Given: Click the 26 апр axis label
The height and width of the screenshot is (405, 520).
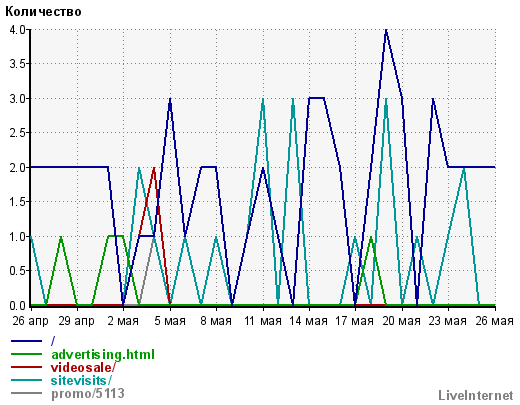Looking at the screenshot, I should tap(31, 321).
